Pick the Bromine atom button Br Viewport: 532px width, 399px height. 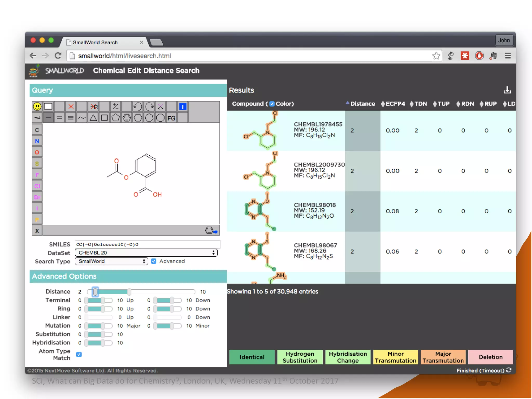tap(37, 197)
